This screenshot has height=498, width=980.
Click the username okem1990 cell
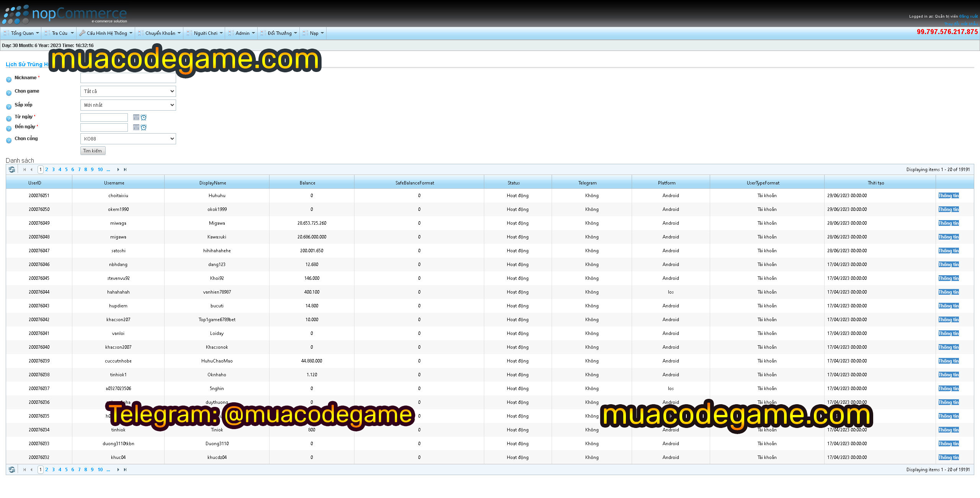coord(118,209)
